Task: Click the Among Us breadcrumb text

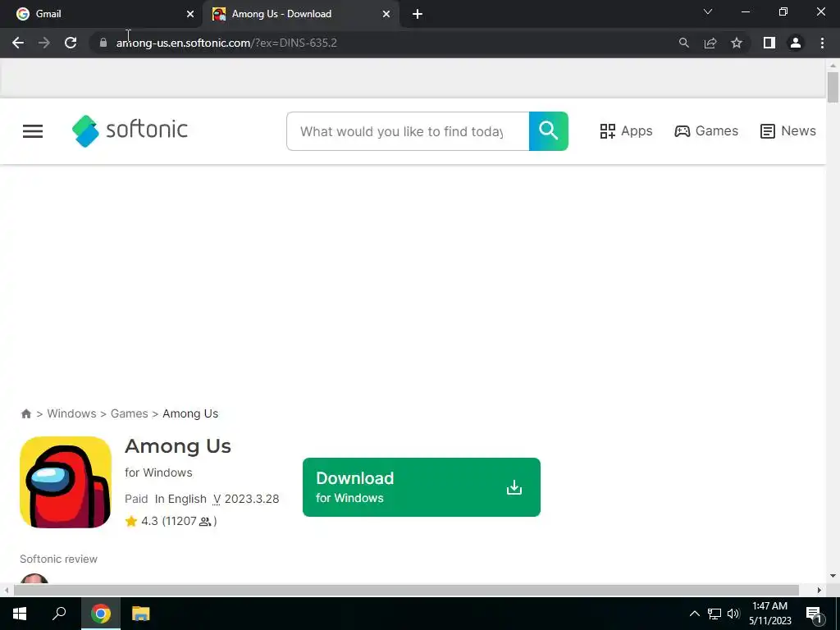Action: 190,413
